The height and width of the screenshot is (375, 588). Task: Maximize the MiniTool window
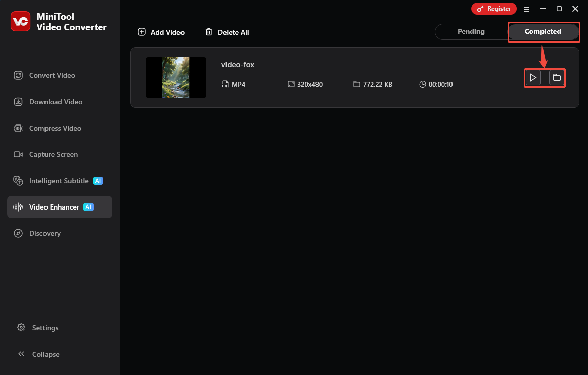tap(559, 9)
